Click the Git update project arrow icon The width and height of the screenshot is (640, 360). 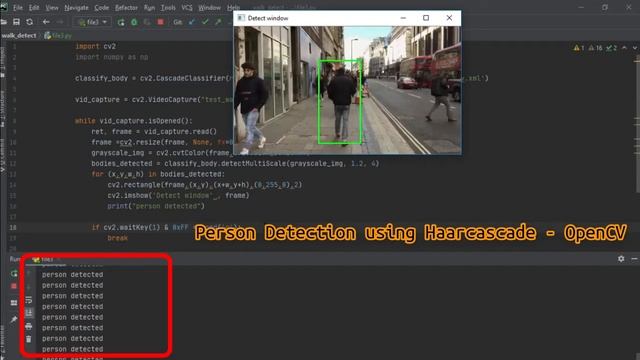pos(192,22)
